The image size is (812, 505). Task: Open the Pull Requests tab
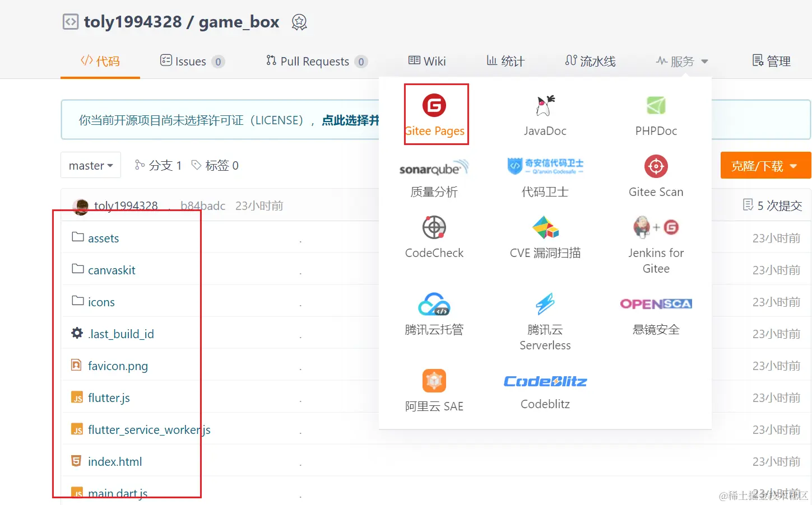coord(317,61)
